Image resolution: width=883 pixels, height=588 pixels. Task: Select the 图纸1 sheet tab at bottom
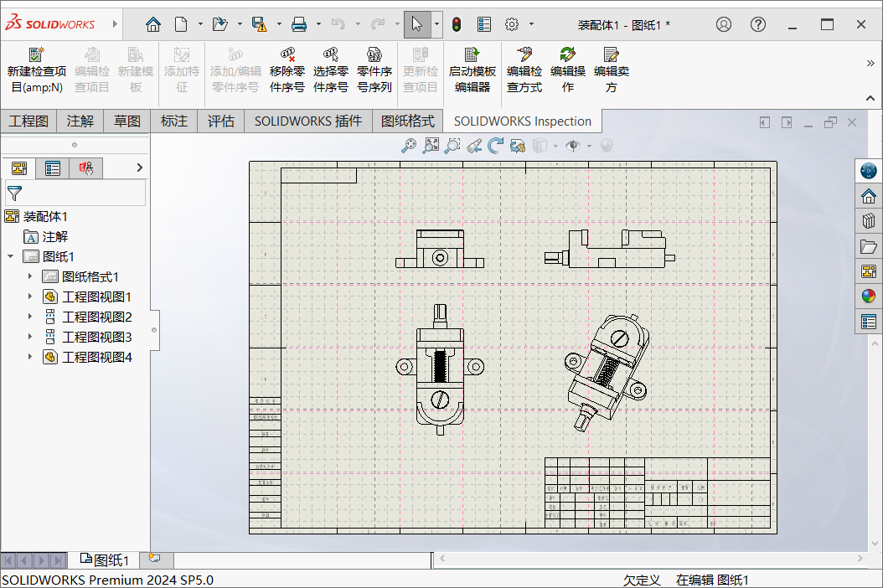coord(104,560)
